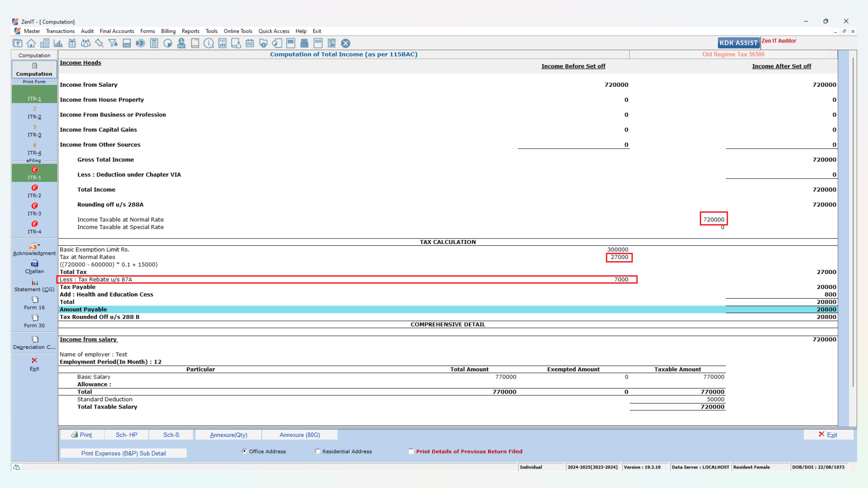Open eFiling ITR-2 sidebar icon
868x488 pixels.
(x=34, y=191)
